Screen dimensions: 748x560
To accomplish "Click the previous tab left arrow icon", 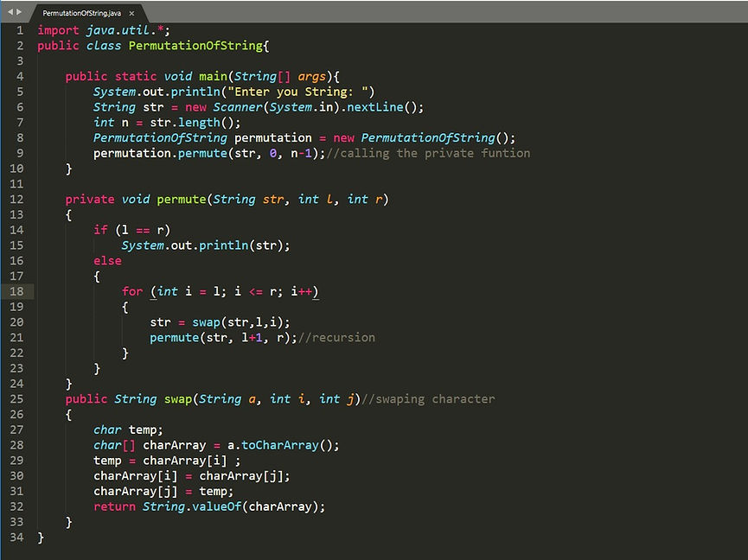I will [x=10, y=12].
